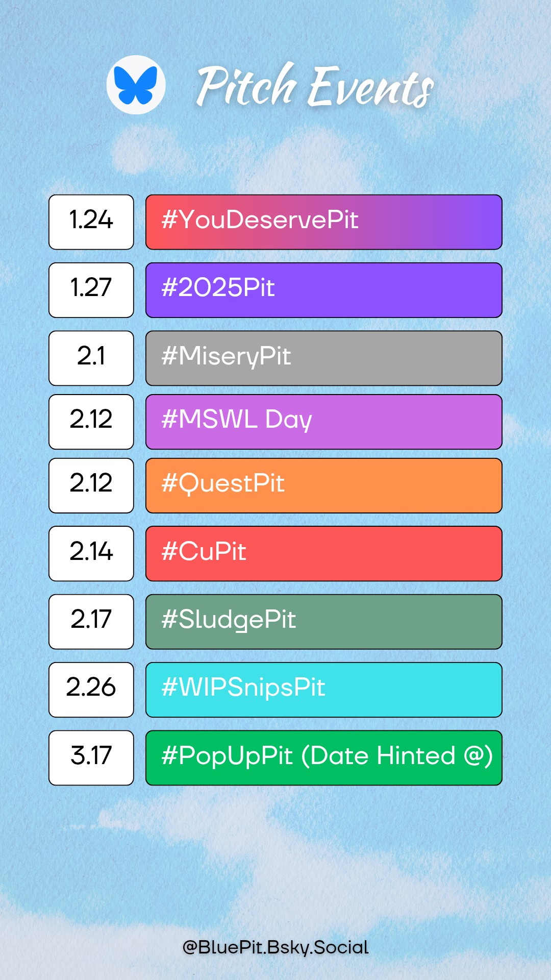Click the red #CuPit bar
551x980 pixels.
point(323,553)
